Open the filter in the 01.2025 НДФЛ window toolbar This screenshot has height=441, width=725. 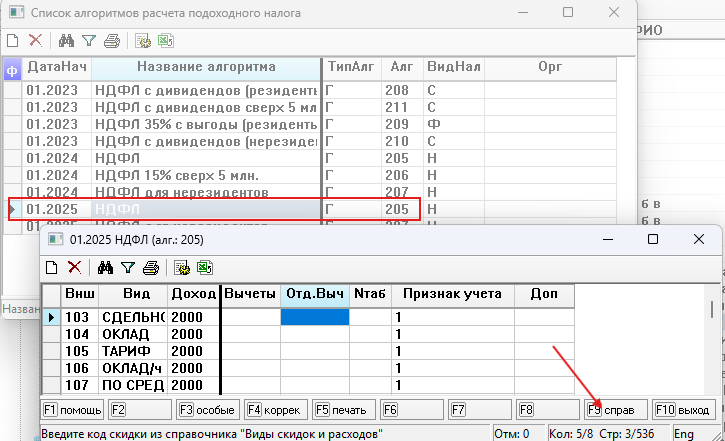pyautogui.click(x=127, y=267)
